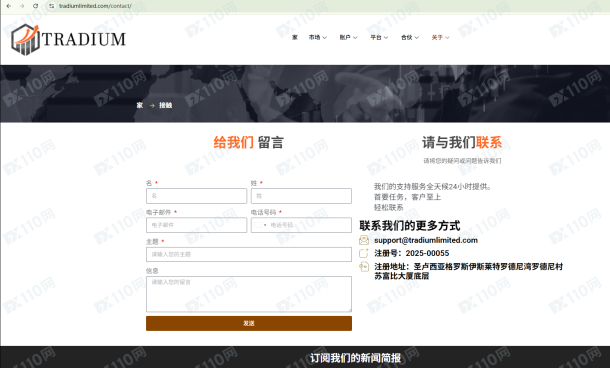This screenshot has height=368, width=610.
Task: Click the browser back arrow
Action: pos(9,6)
